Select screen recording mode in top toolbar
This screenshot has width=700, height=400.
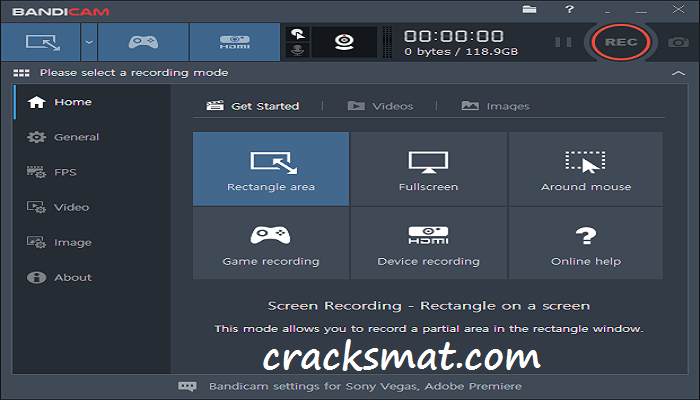(x=41, y=42)
